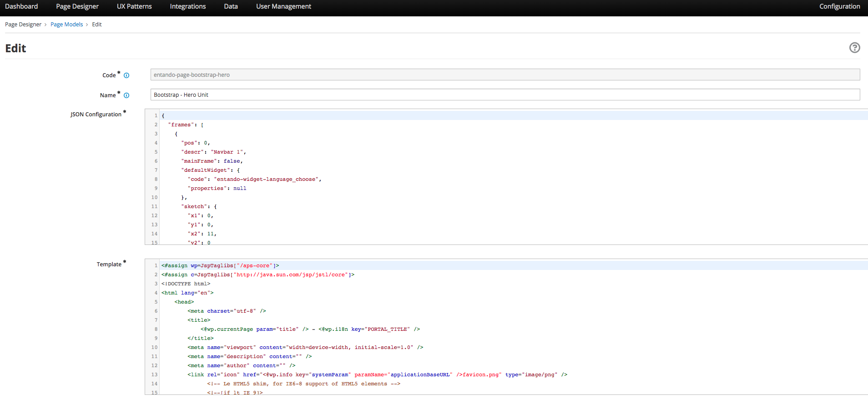This screenshot has height=404, width=868.
Task: Click the <!DOCTYPE html> template line
Action: tap(186, 284)
